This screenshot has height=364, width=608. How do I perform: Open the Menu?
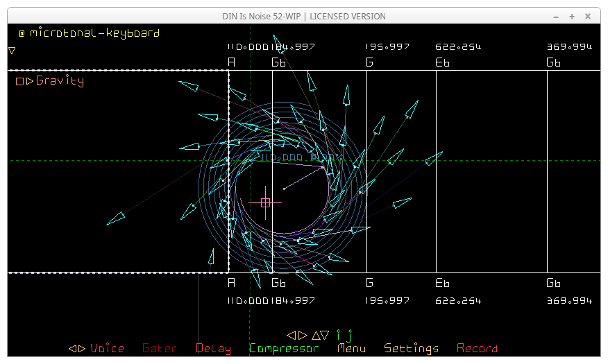pyautogui.click(x=351, y=349)
